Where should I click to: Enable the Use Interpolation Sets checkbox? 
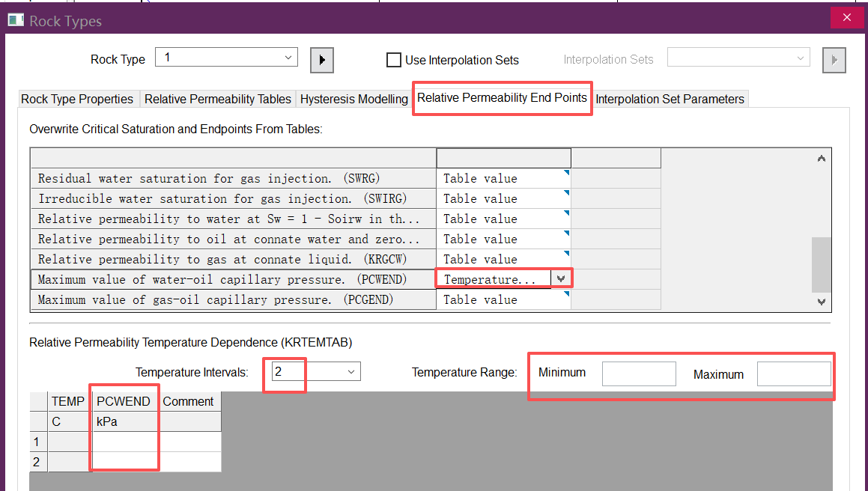[x=394, y=60]
